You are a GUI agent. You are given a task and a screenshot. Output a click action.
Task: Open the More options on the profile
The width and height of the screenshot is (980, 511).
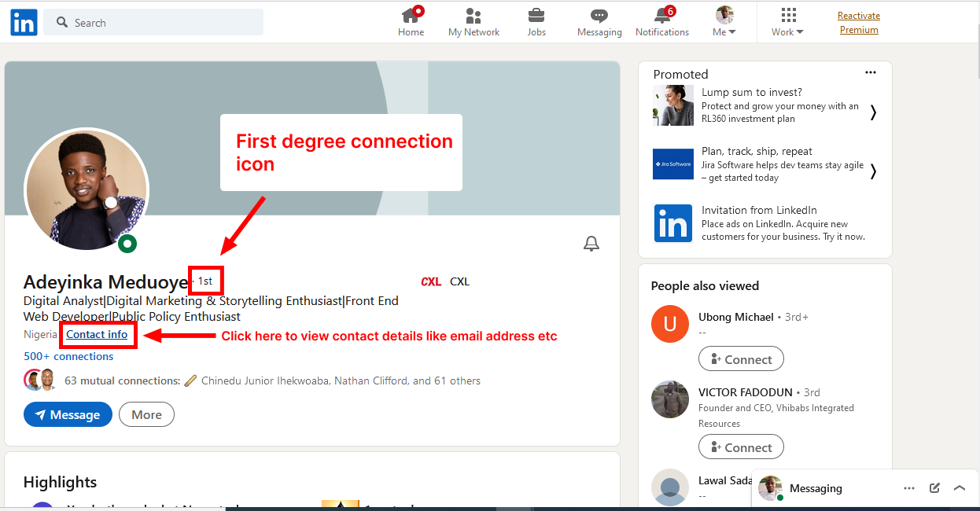[146, 414]
